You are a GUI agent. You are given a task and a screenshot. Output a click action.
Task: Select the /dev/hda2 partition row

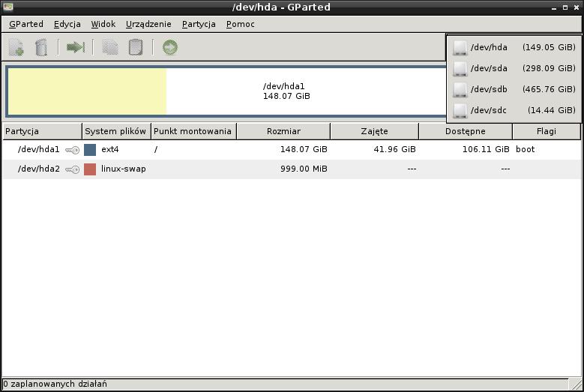tap(292, 169)
